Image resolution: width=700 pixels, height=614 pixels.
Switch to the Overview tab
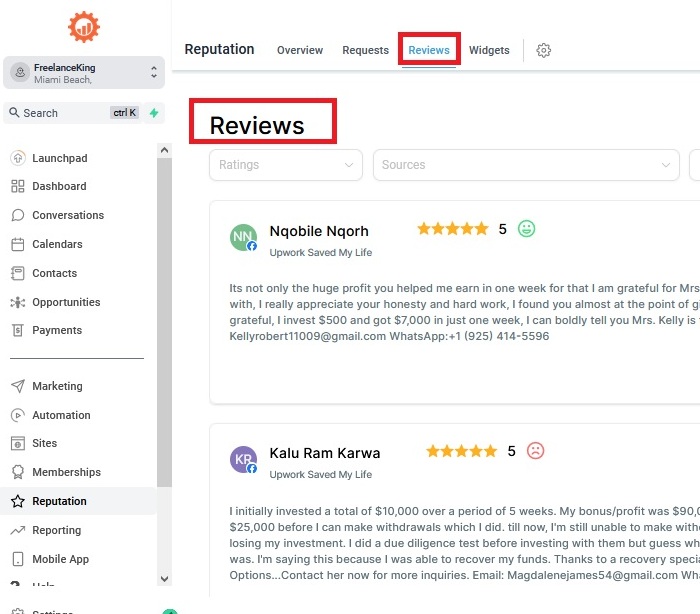click(x=300, y=50)
